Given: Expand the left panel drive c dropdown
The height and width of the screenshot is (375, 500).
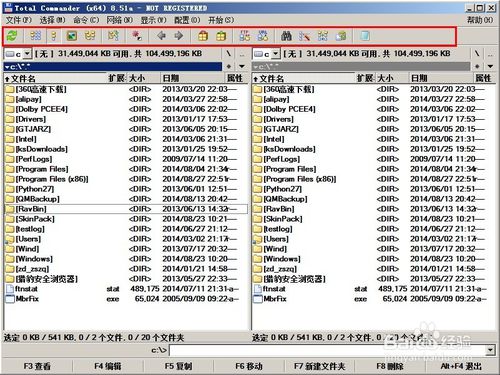Looking at the screenshot, I should 27,53.
